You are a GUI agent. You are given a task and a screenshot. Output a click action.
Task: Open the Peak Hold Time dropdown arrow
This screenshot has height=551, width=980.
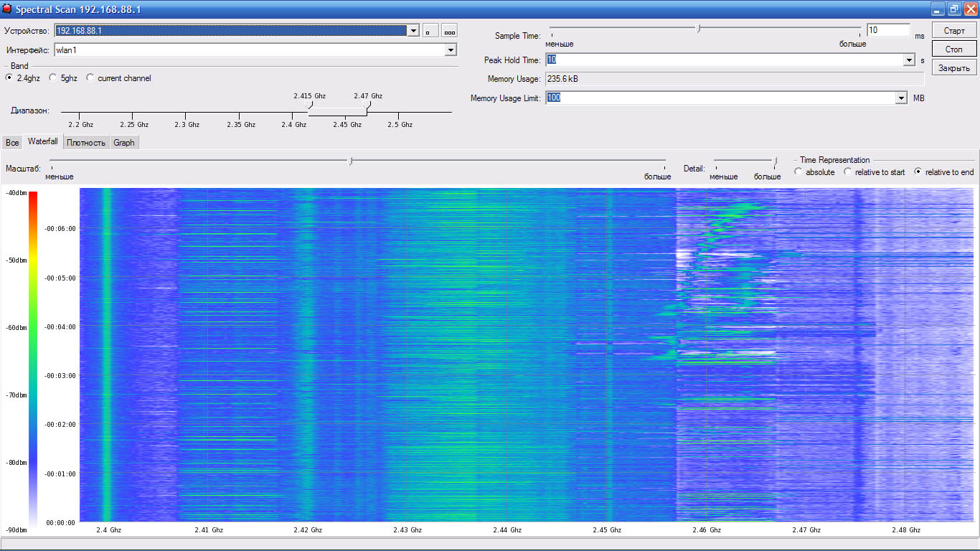coord(910,60)
